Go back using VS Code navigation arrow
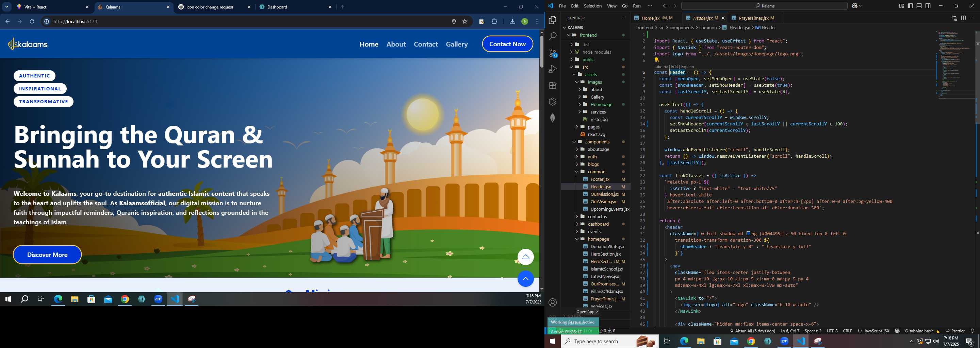 665,6
